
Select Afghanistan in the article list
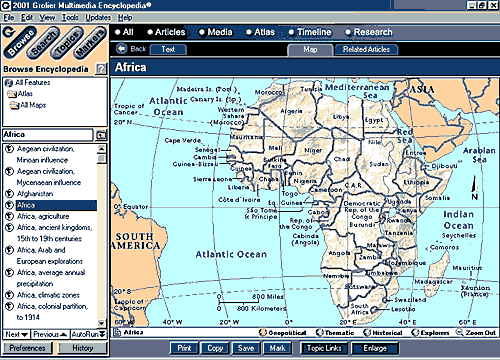pyautogui.click(x=35, y=194)
